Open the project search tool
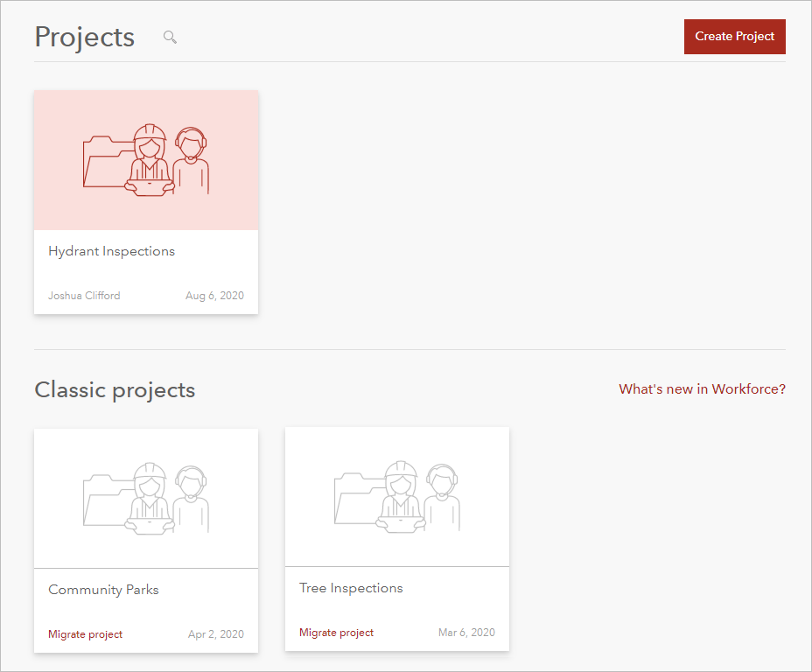Viewport: 812px width, 672px height. coord(169,37)
